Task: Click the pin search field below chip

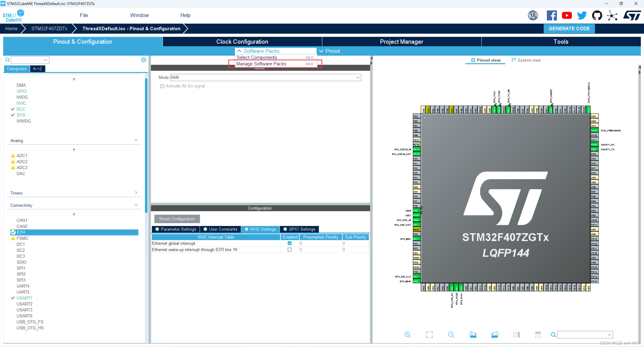Action: pos(582,334)
